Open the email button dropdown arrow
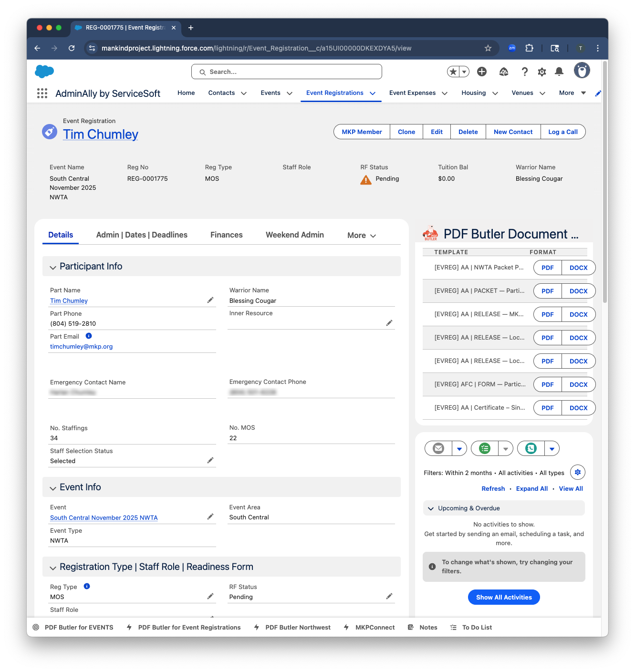The width and height of the screenshot is (635, 672). (459, 448)
